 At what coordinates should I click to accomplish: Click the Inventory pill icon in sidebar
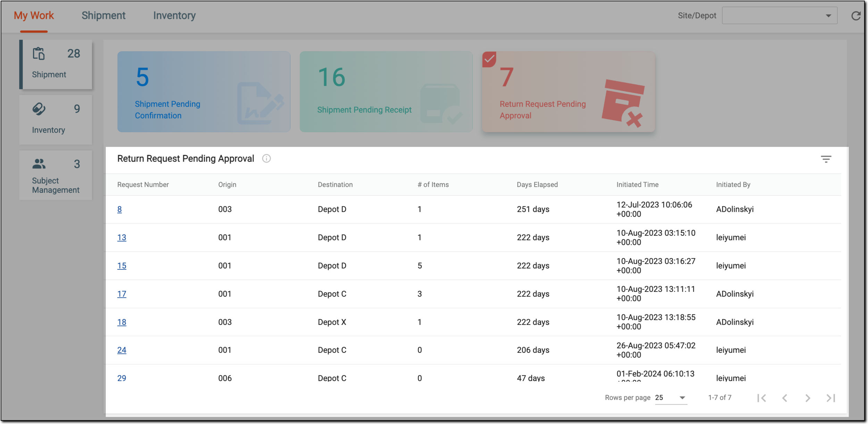coord(39,109)
